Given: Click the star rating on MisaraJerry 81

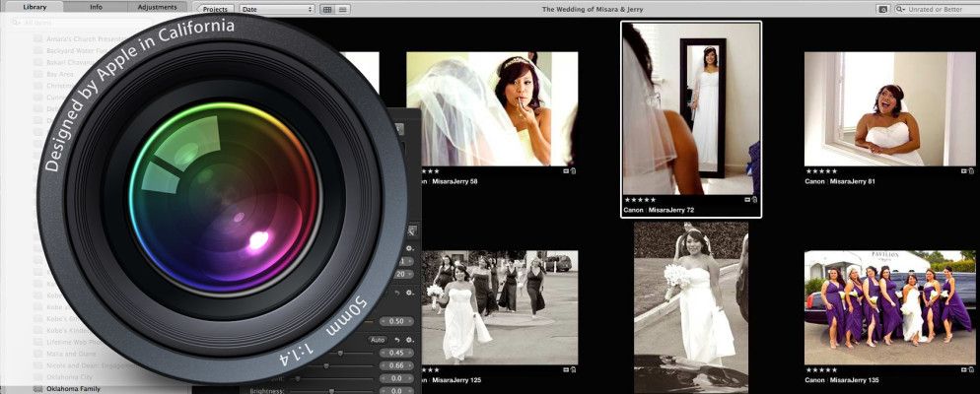Looking at the screenshot, I should pyautogui.click(x=821, y=171).
